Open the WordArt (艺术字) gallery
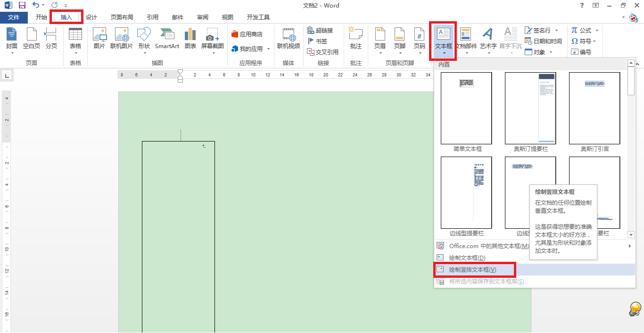This screenshot has height=333, width=644. pyautogui.click(x=488, y=40)
